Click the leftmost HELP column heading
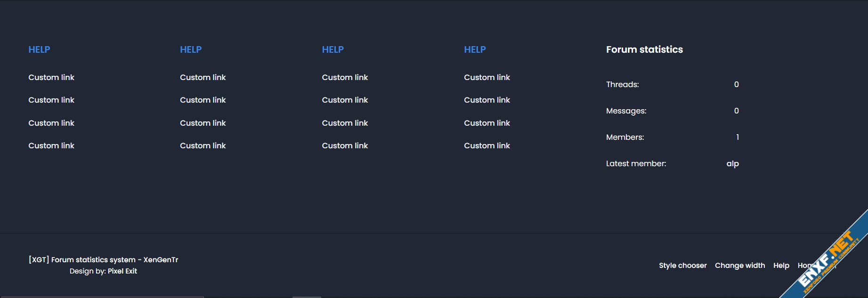Viewport: 868px width, 298px height. click(39, 50)
